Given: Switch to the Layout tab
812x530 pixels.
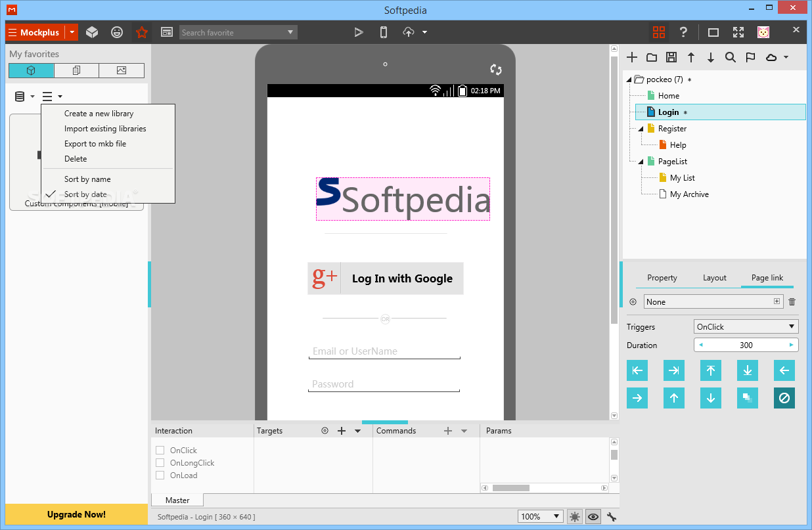Looking at the screenshot, I should click(x=715, y=278).
